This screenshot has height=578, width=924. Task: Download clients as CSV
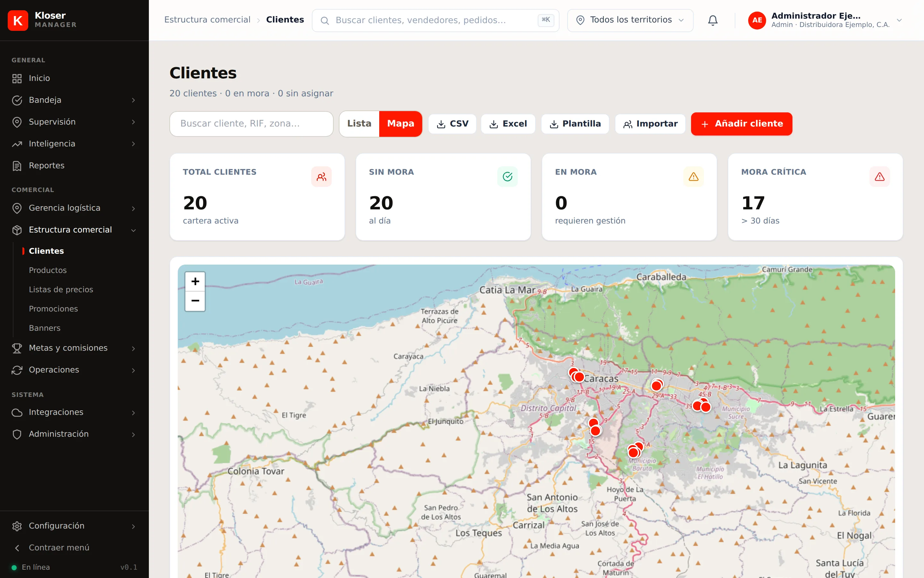[x=452, y=124]
